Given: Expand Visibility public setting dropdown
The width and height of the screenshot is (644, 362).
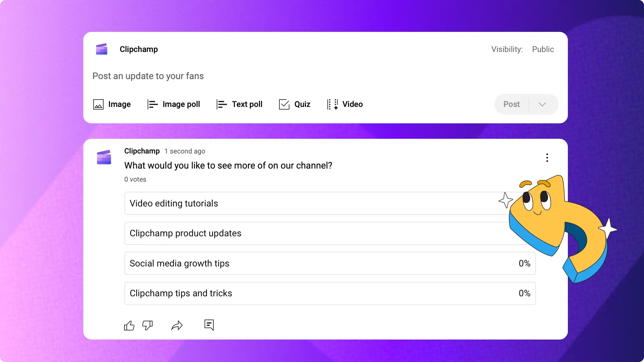Looking at the screenshot, I should (543, 49).
